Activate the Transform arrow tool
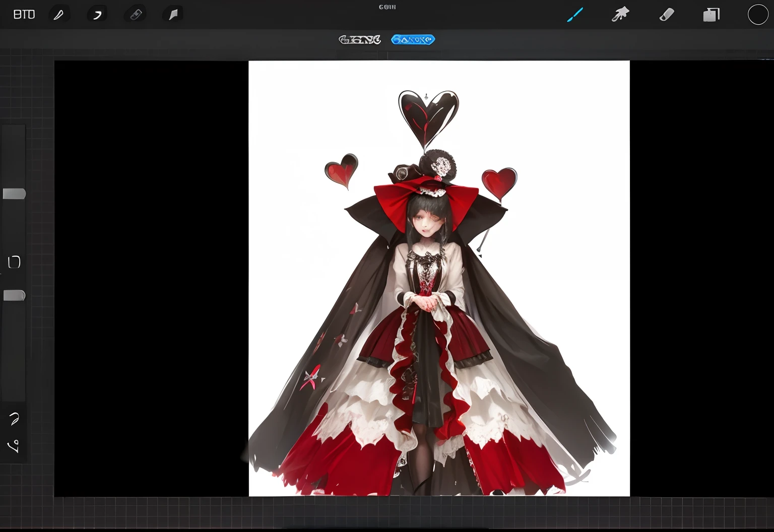The height and width of the screenshot is (532, 774). (x=173, y=15)
